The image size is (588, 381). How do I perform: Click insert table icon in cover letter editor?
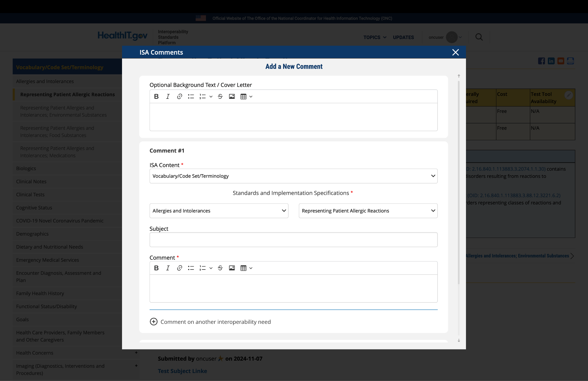(243, 97)
